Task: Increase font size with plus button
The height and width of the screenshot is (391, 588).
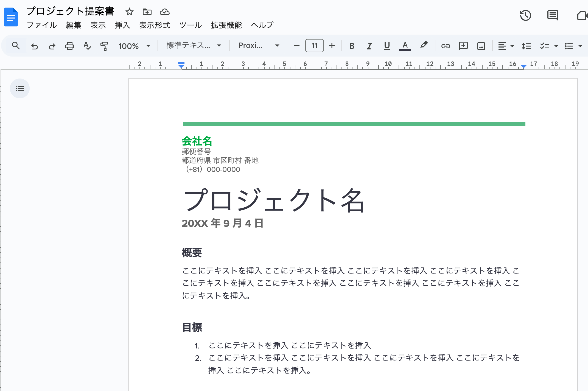Action: click(x=332, y=46)
